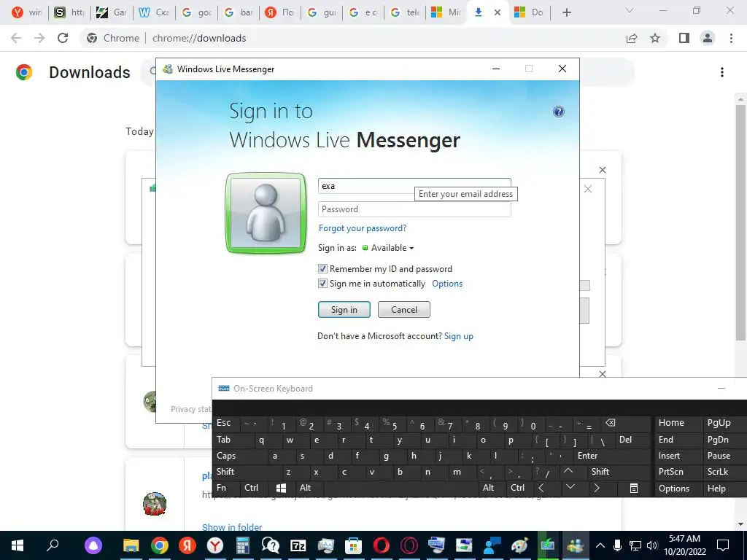Image resolution: width=747 pixels, height=560 pixels.
Task: Click Tab key on On-Screen Keyboard
Action: coord(233,440)
